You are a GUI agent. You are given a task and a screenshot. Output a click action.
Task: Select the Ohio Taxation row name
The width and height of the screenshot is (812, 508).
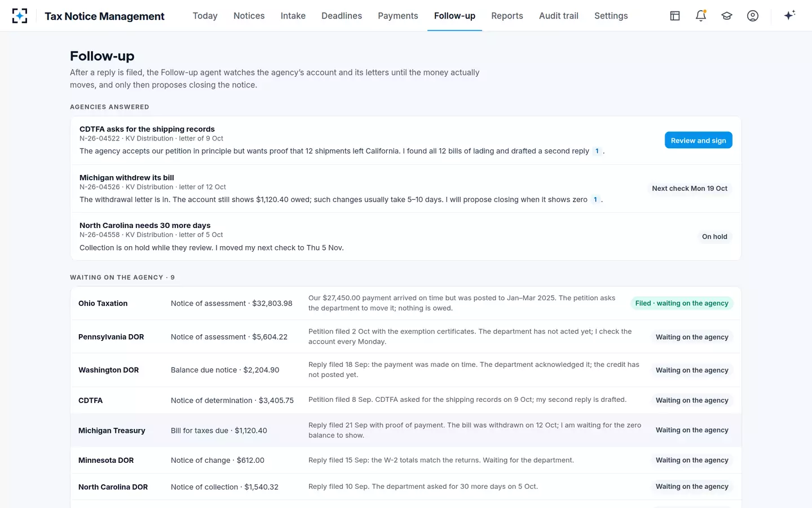(x=103, y=304)
